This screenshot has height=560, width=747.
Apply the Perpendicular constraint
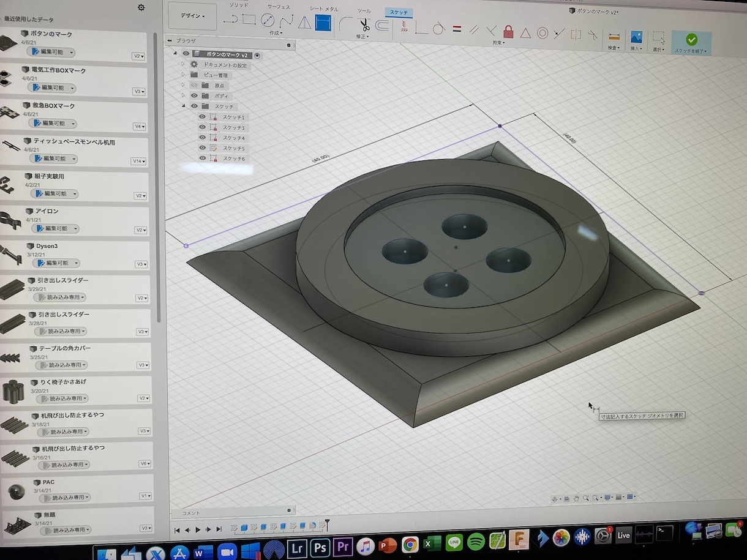491,30
